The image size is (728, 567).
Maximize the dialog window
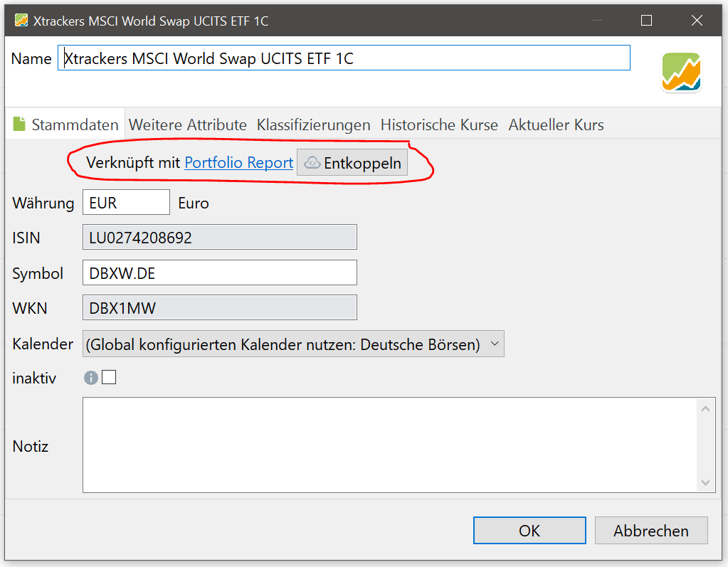[x=646, y=21]
